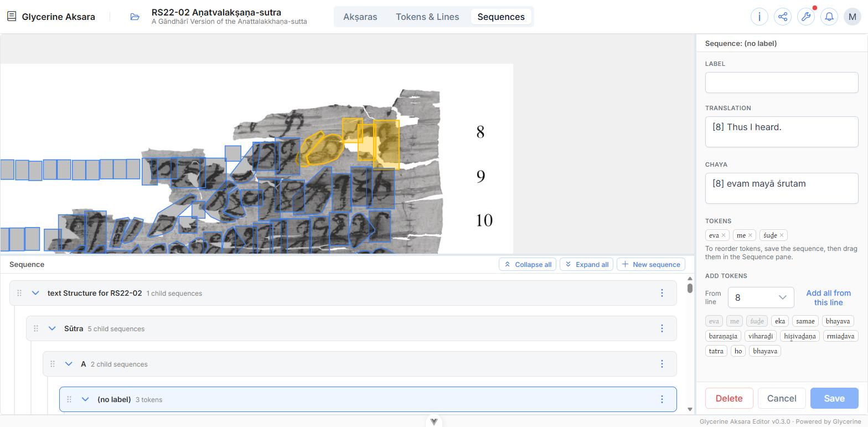Viewport: 868px width, 427px height.
Task: Open the wrench tools icon
Action: [806, 17]
